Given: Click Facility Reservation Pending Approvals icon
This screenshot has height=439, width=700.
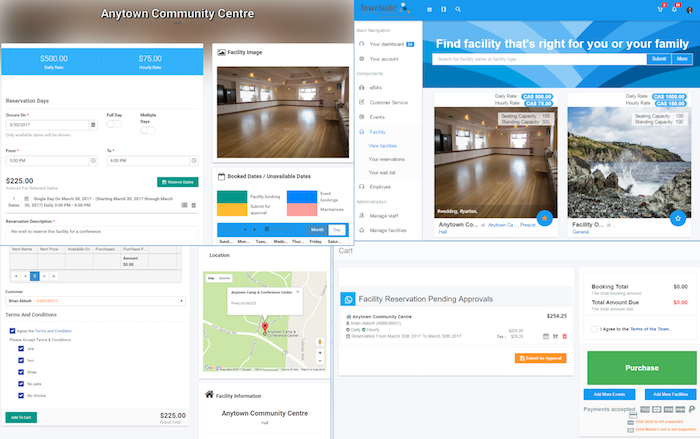Looking at the screenshot, I should [348, 299].
